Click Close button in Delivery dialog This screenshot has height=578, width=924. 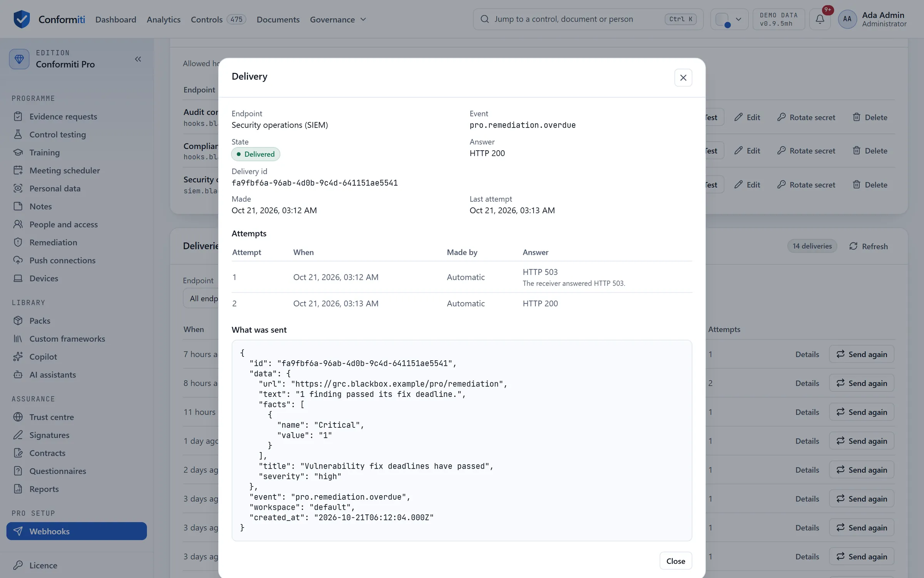point(676,561)
